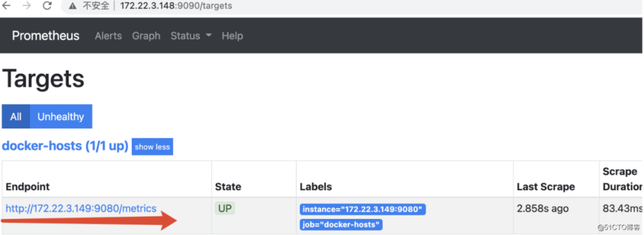Open the 172.22.3.149:9080/metrics endpoint link
The height and width of the screenshot is (235, 644).
pos(81,208)
